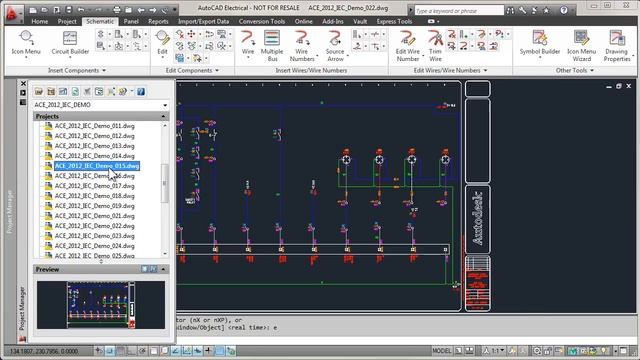
Task: Click the Refresh icon in Project Manager toolbar
Action: click(x=75, y=91)
